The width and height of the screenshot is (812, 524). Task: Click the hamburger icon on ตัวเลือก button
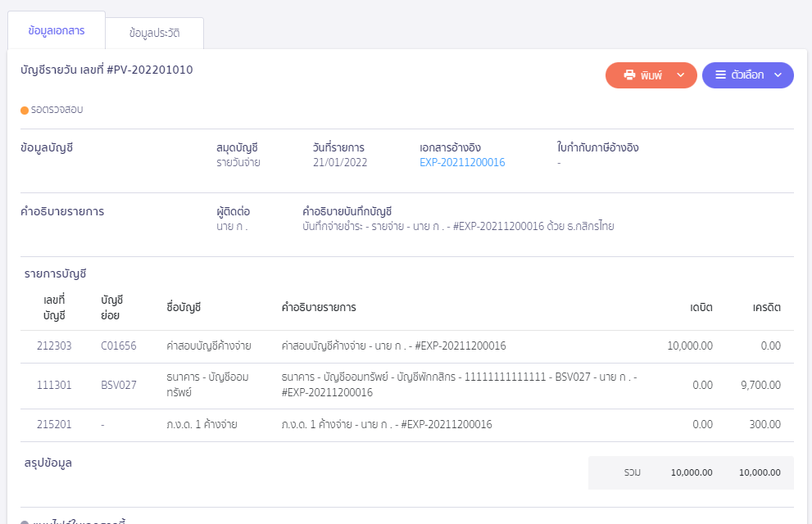[x=720, y=75]
